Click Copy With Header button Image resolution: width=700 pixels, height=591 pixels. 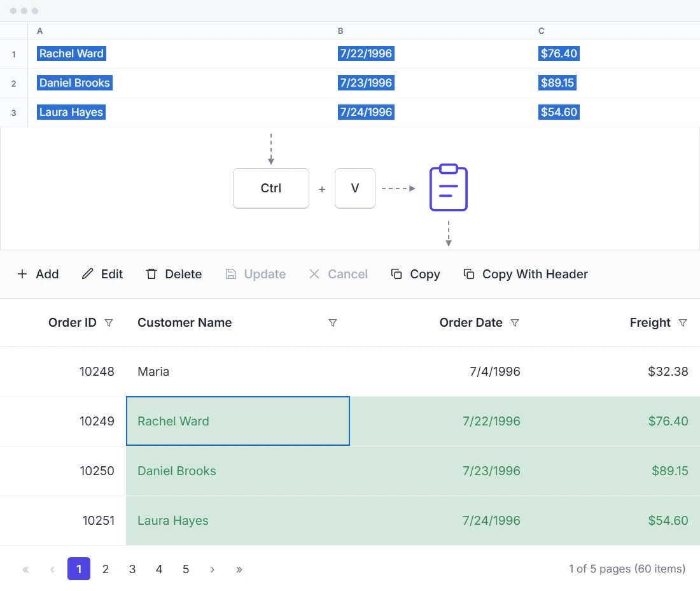(x=526, y=274)
